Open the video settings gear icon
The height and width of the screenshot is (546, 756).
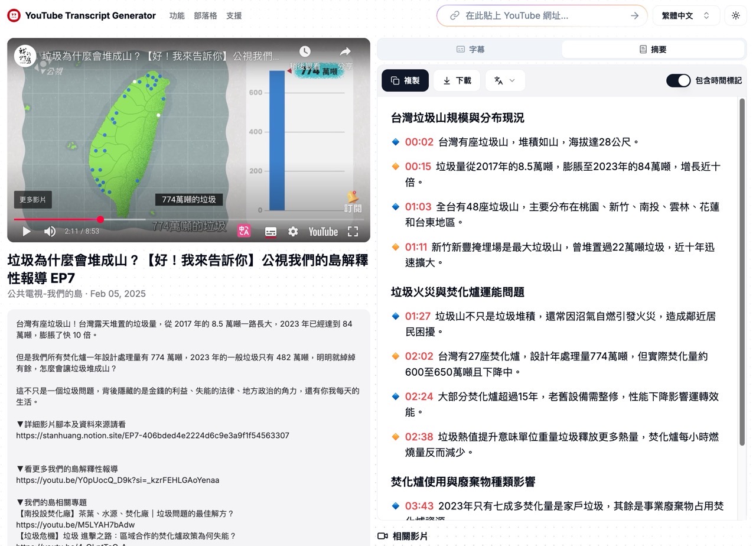(293, 232)
